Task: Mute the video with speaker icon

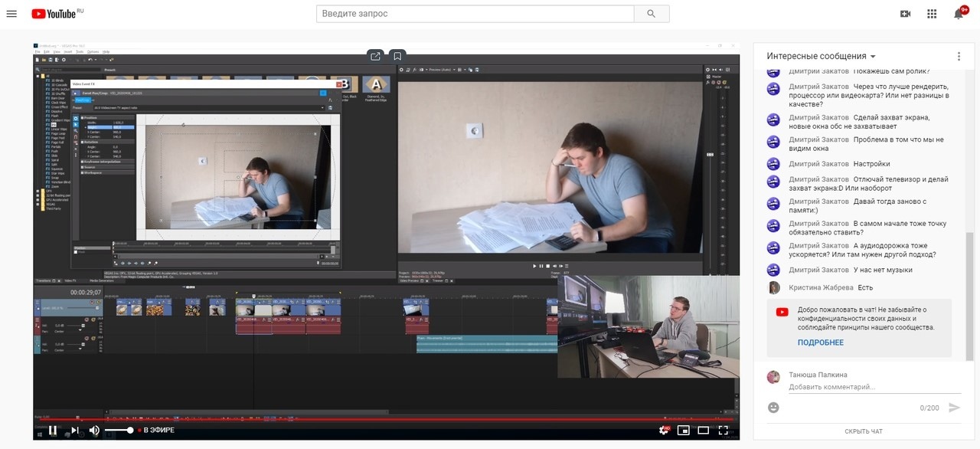Action: pos(95,430)
